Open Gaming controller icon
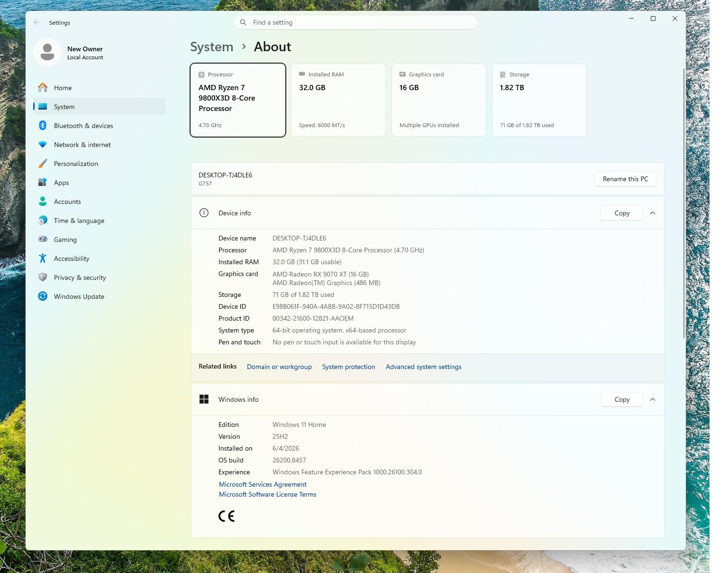The height and width of the screenshot is (573, 728). tap(43, 240)
